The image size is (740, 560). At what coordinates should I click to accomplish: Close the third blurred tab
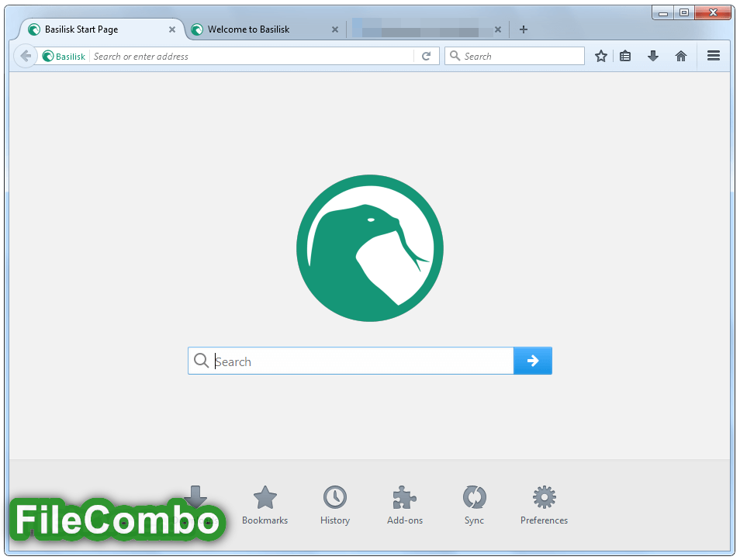498,29
